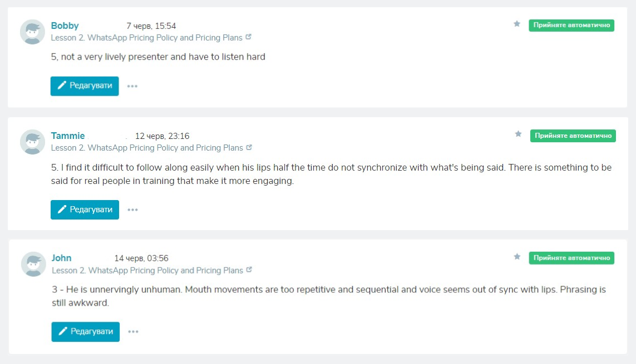
Task: Click Редагувати on John's comment
Action: tap(86, 332)
